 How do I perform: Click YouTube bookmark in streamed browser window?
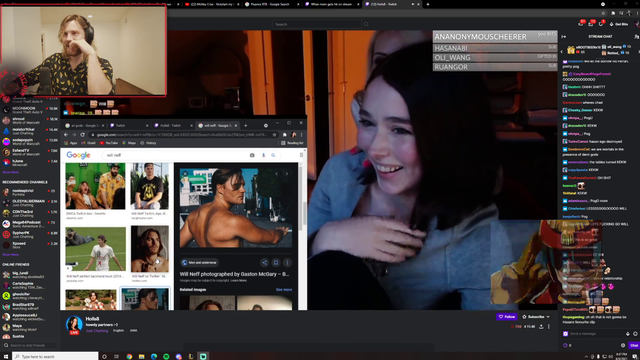click(x=109, y=143)
